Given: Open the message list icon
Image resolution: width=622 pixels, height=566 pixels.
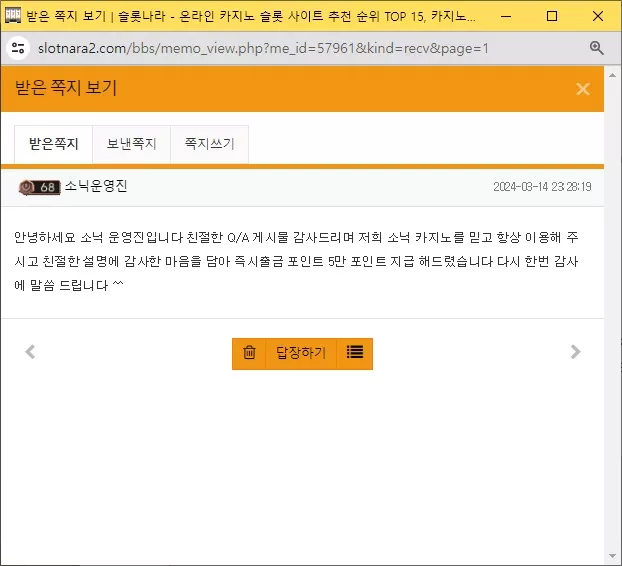Looking at the screenshot, I should click(x=355, y=353).
